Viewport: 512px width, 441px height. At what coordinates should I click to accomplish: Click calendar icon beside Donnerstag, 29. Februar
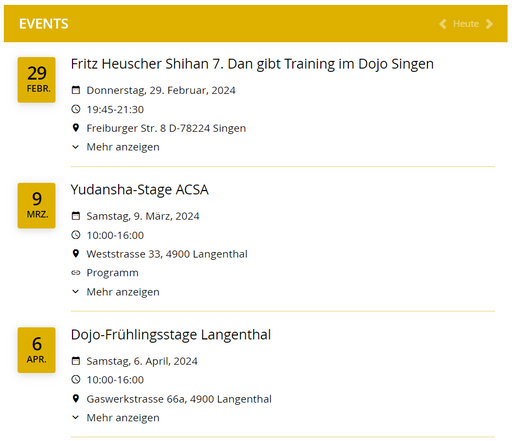point(76,90)
